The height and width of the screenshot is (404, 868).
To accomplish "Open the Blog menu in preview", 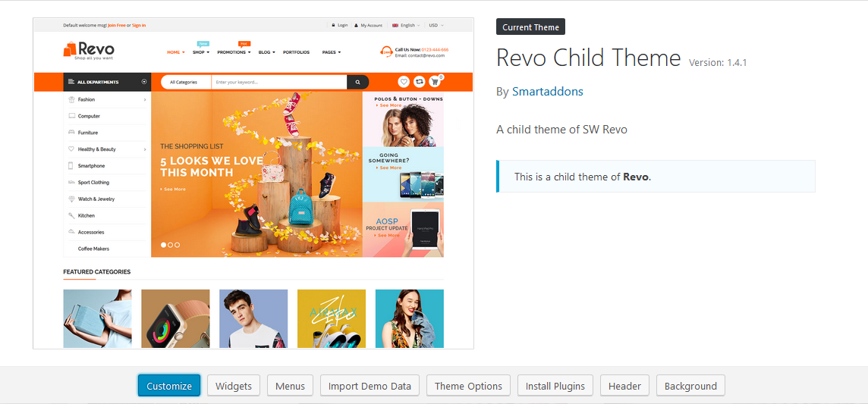I will [267, 52].
